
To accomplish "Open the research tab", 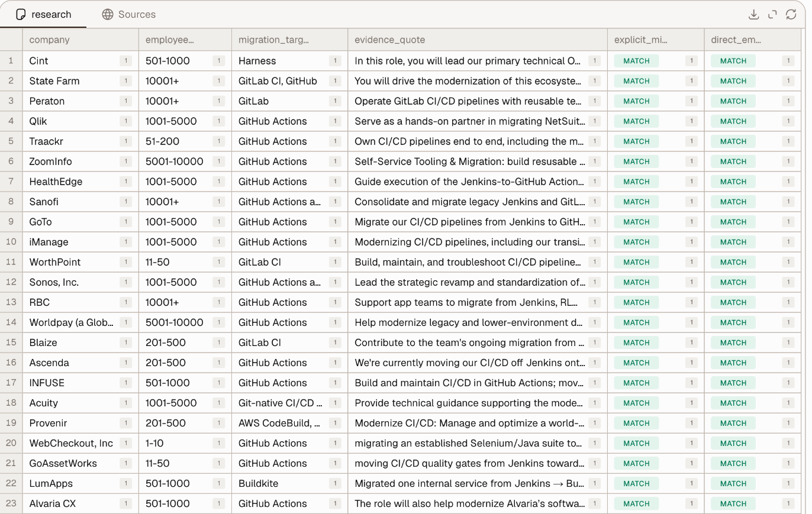I will [43, 14].
